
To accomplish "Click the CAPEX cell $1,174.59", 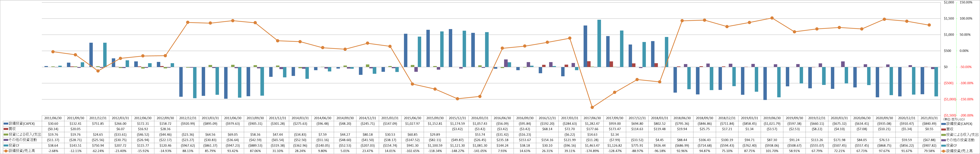I will click(x=458, y=124).
